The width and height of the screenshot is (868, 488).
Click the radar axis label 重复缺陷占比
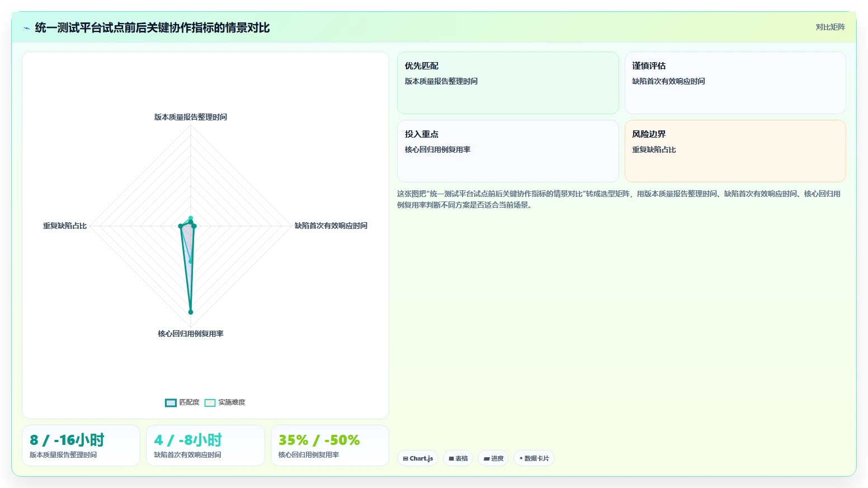coord(65,226)
